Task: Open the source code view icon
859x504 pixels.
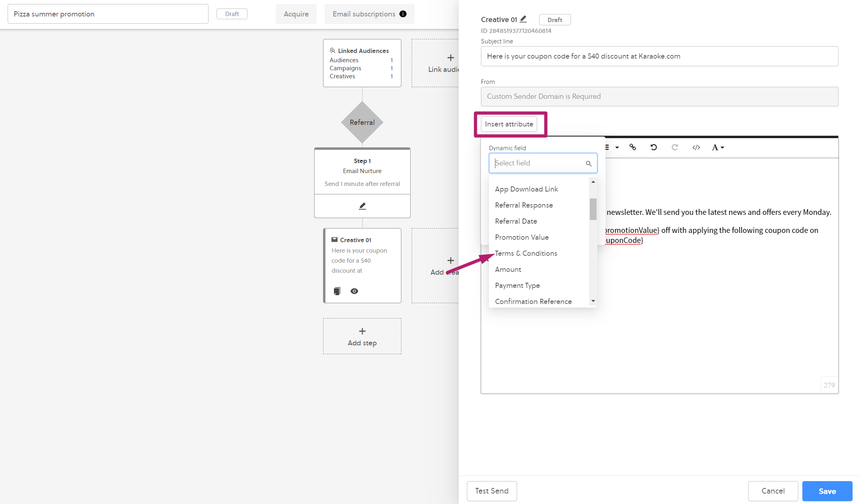Action: point(696,147)
